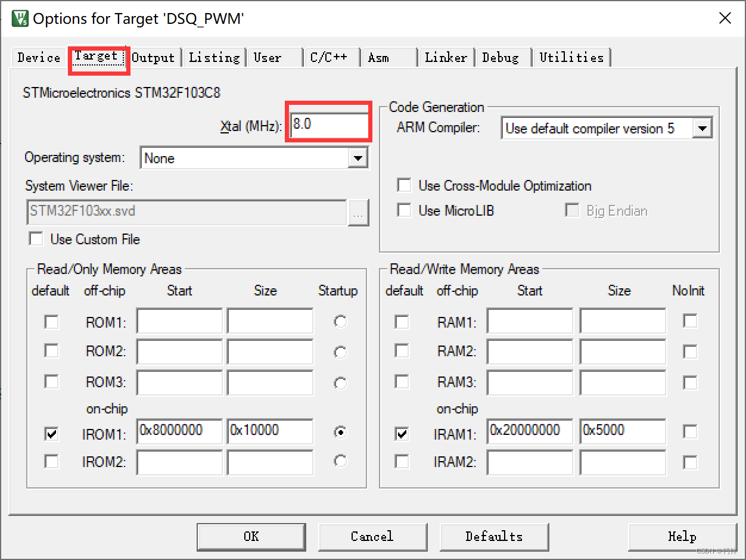This screenshot has width=746, height=560.
Task: Switch to the Listing tab
Action: [x=214, y=57]
